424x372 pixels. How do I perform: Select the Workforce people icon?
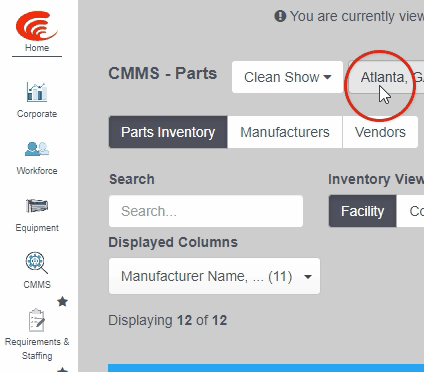pyautogui.click(x=37, y=149)
